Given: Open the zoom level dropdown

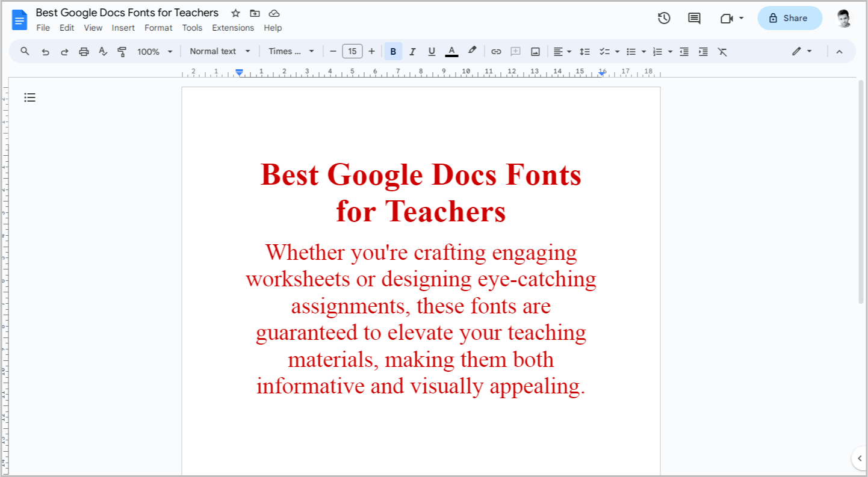Looking at the screenshot, I should [154, 51].
